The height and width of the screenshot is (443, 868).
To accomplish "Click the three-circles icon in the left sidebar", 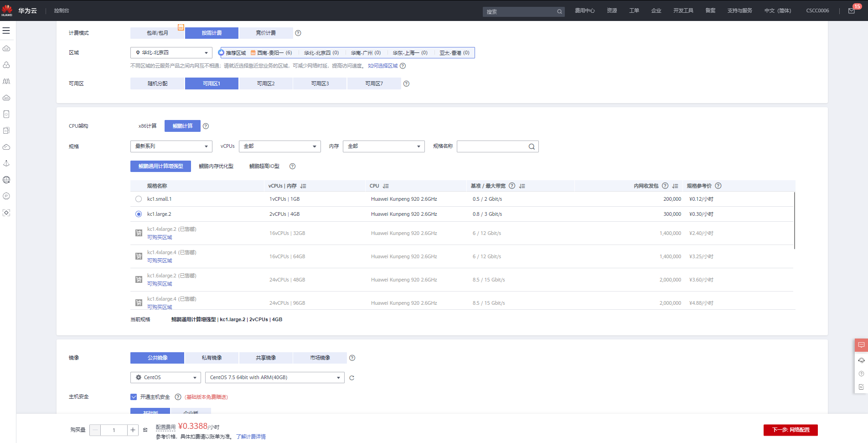I will [6, 65].
